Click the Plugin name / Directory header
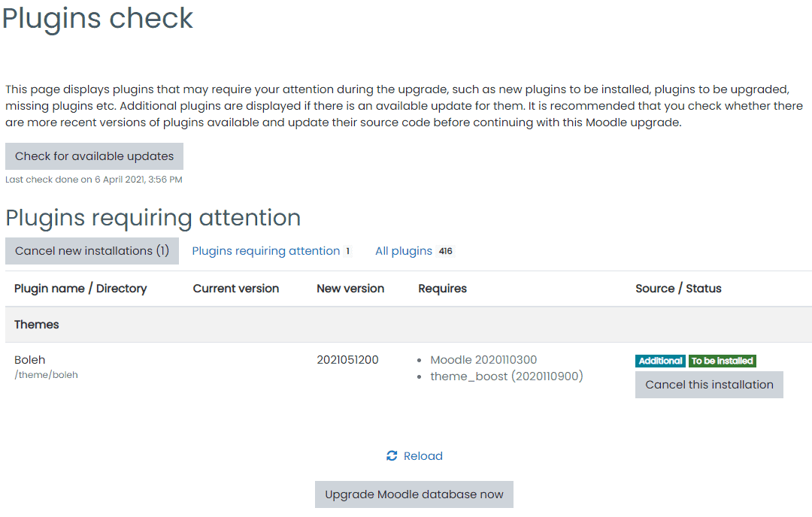Viewport: 812px width, 517px height. 80,289
